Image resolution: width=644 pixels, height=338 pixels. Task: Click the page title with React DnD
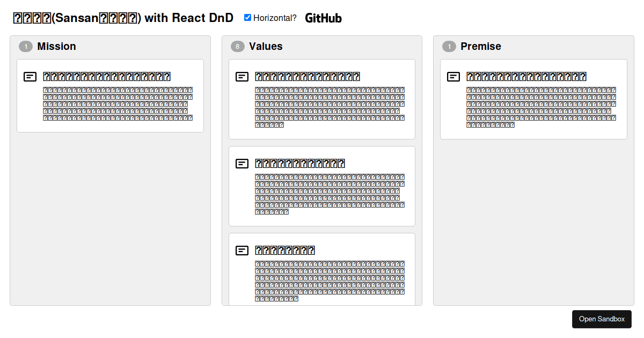coord(122,17)
